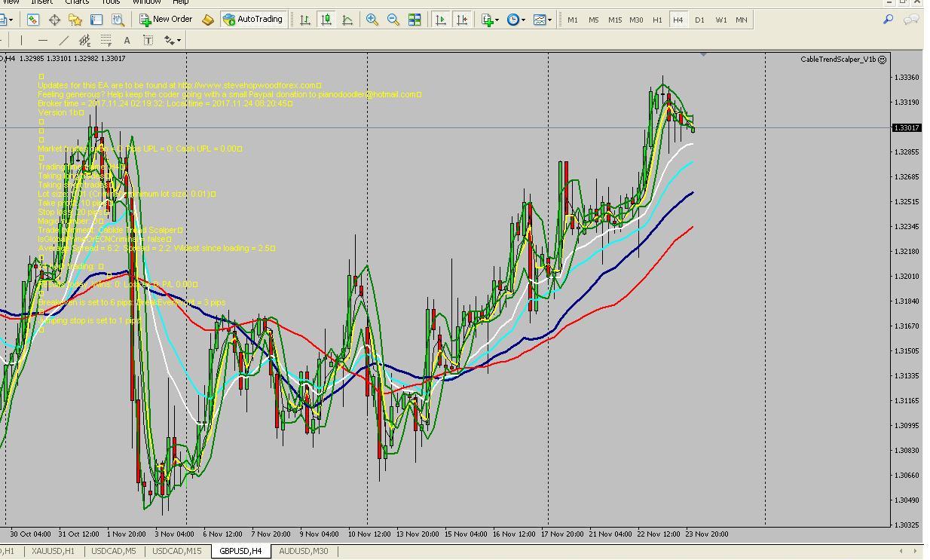
Task: Expand the new chart dropdown arrow
Action: click(11, 20)
